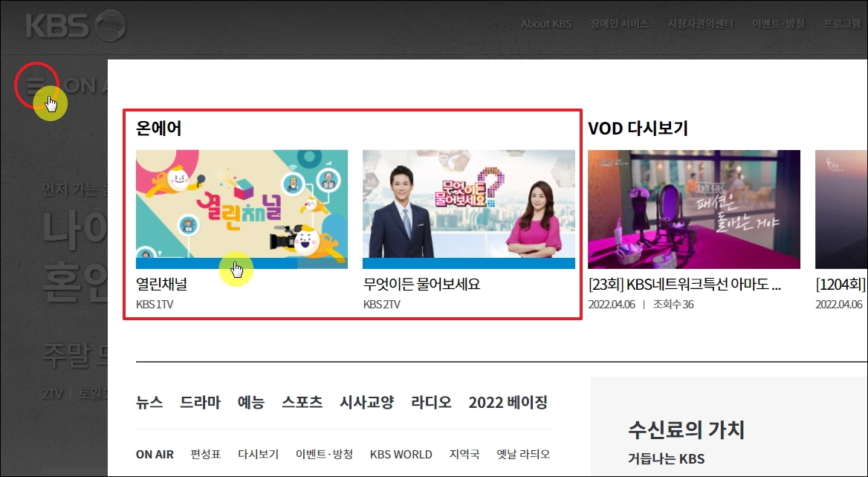Open About KBS page
The width and height of the screenshot is (868, 477).
545,24
